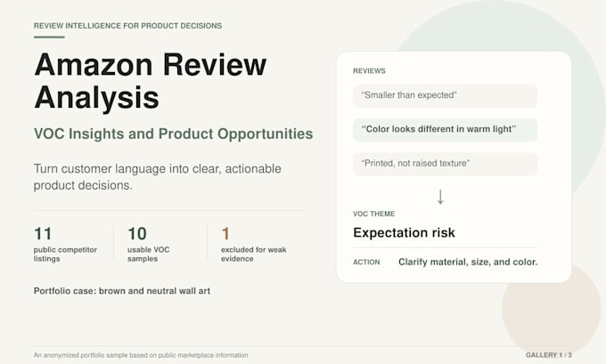Screen dimensions: 606x364
Task: Click the "11 public competitor listings" stat
Action: pyautogui.click(x=65, y=244)
